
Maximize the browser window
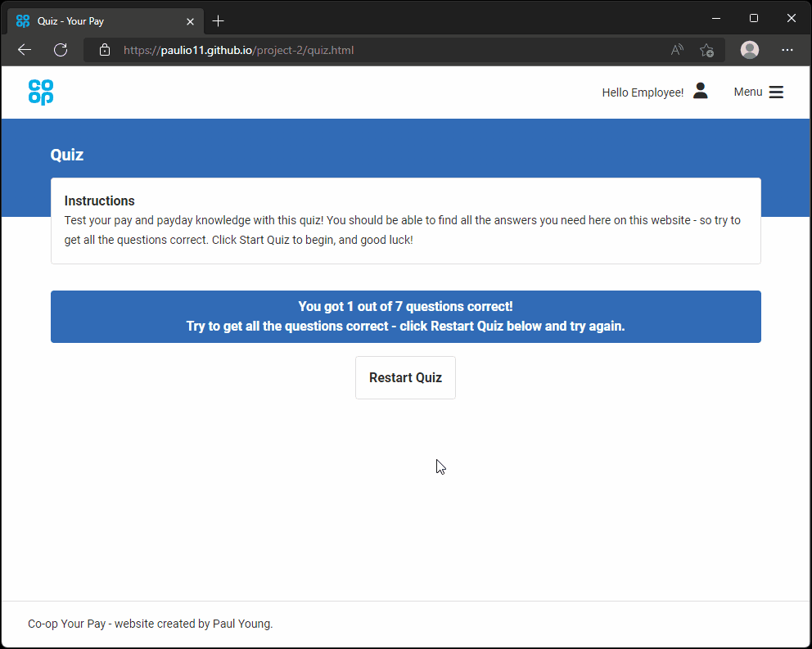pyautogui.click(x=753, y=18)
